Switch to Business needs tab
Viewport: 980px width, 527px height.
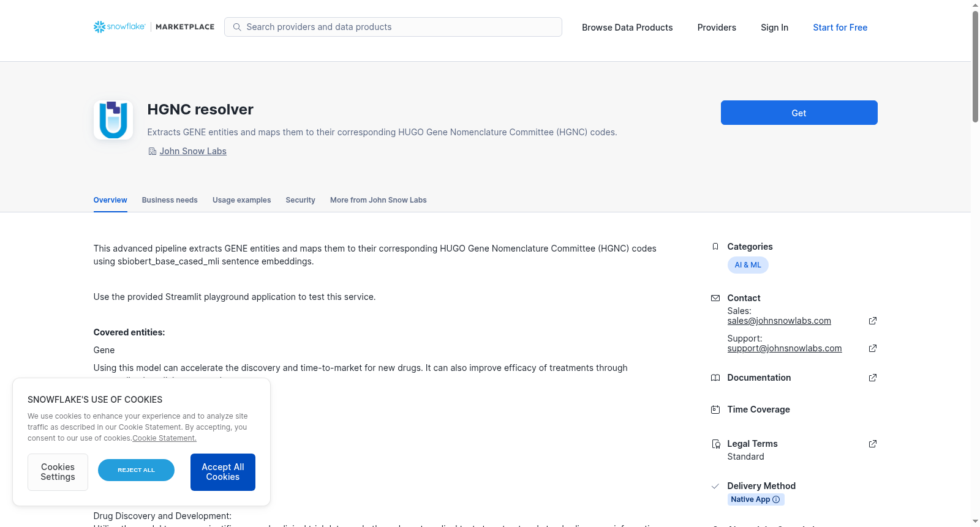(x=170, y=200)
